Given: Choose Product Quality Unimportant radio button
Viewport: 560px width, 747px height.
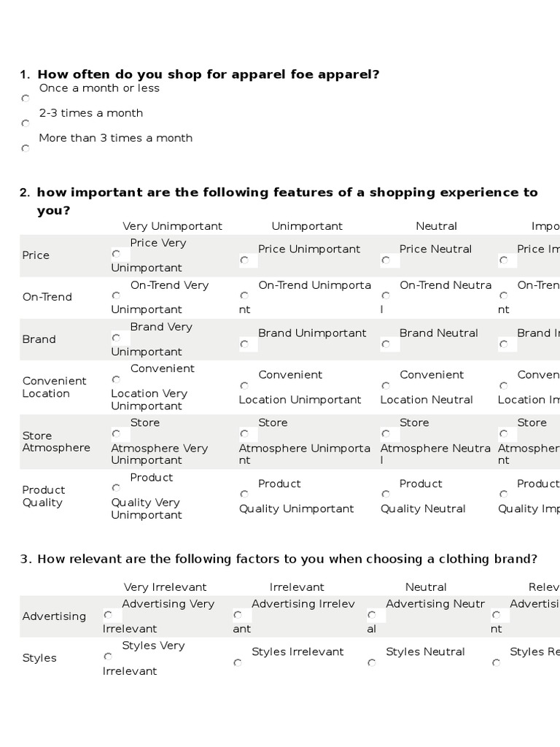Looking at the screenshot, I should 244,494.
